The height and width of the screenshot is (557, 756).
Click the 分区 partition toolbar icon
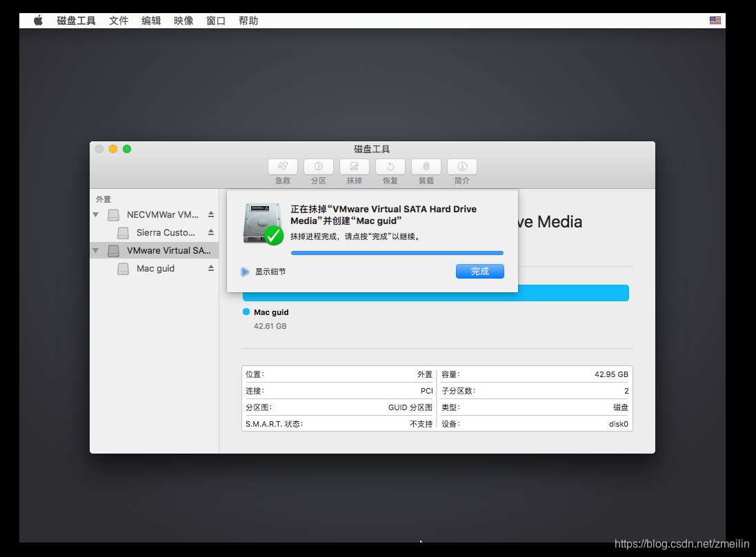[x=318, y=167]
